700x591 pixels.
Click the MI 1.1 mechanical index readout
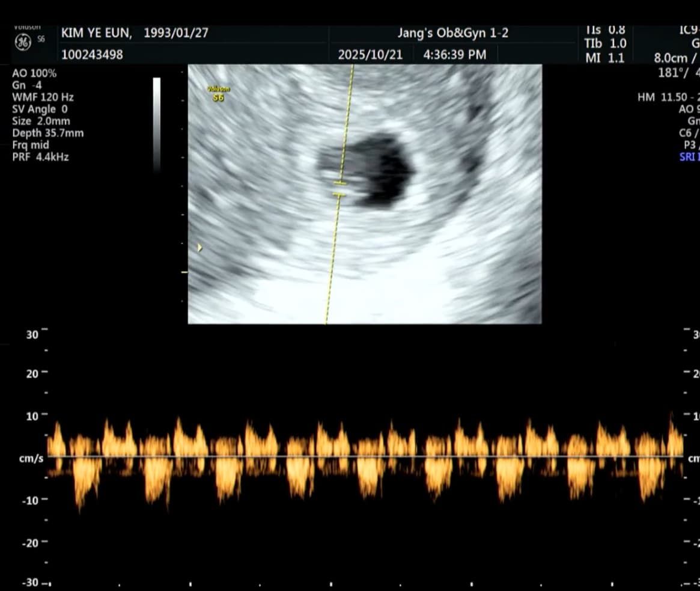pos(605,58)
